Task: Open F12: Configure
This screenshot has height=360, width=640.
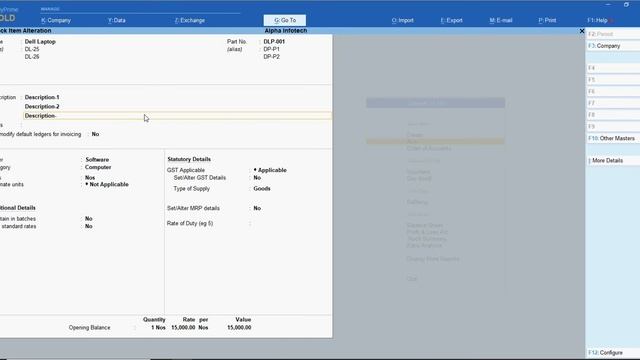Action: point(613,353)
